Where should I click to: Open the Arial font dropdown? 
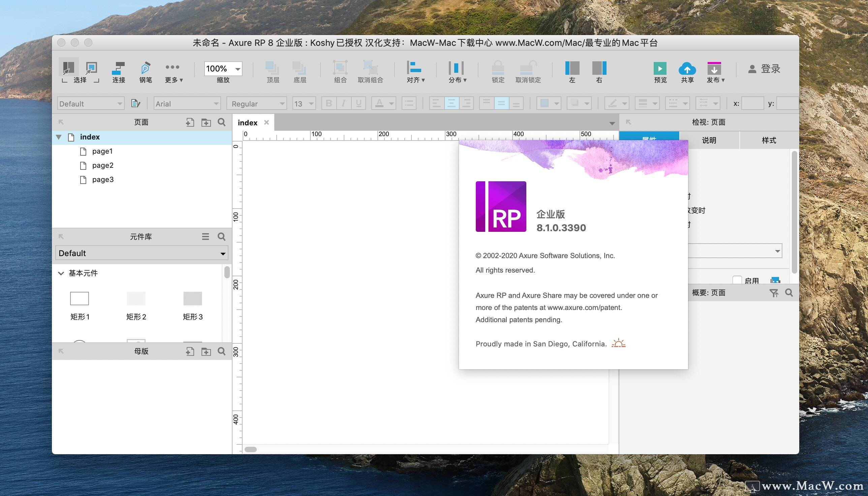point(187,103)
